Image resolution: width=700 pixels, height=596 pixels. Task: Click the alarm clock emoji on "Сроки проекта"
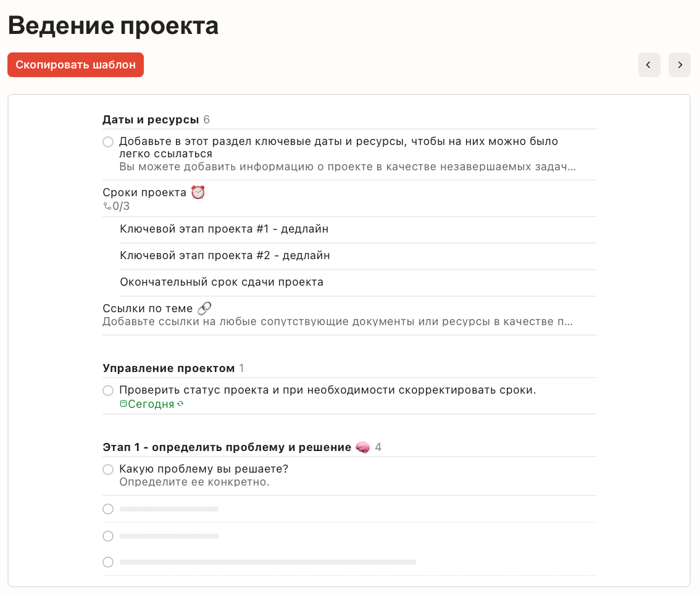[x=198, y=192]
